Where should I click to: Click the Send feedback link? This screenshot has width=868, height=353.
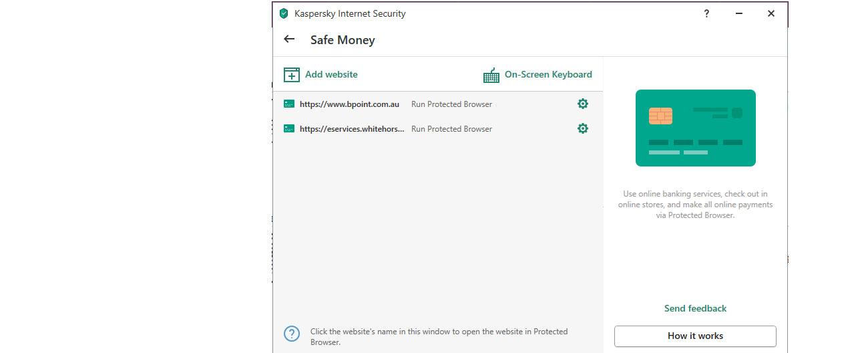click(x=695, y=308)
